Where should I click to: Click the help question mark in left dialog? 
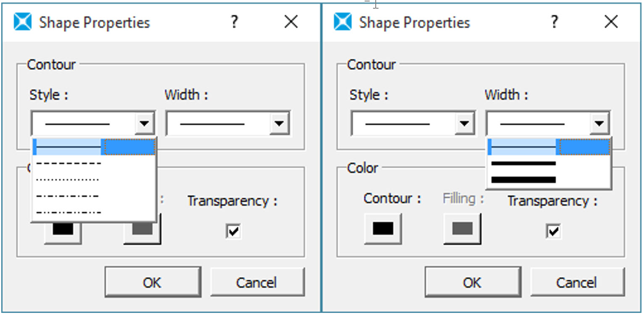(x=234, y=21)
